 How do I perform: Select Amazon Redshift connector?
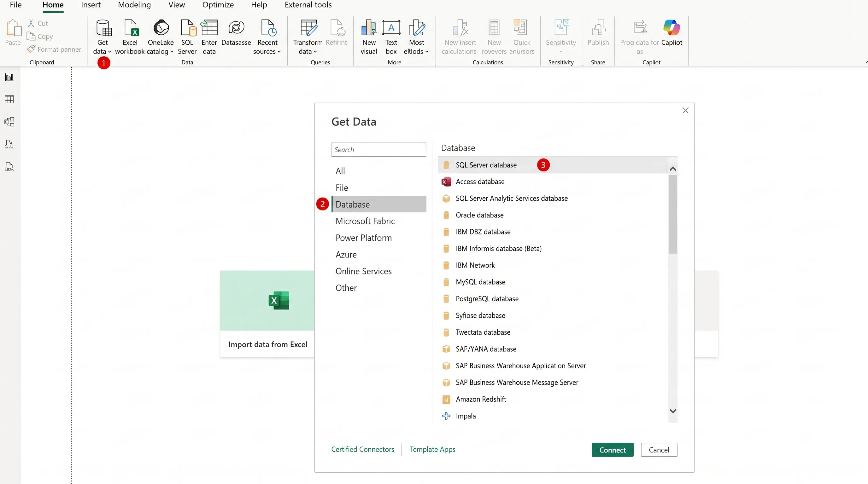[553, 399]
